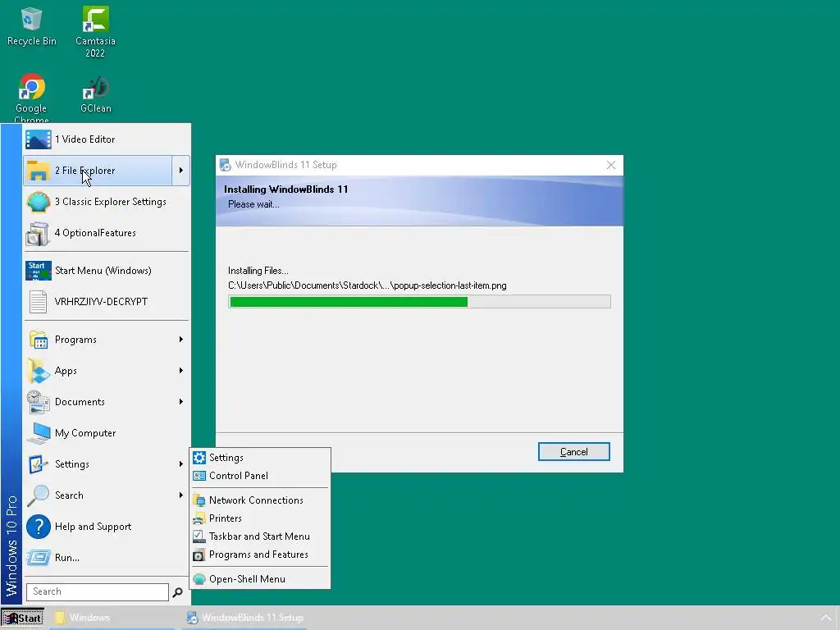Click the Start Menu (Windows) icon

coord(39,271)
